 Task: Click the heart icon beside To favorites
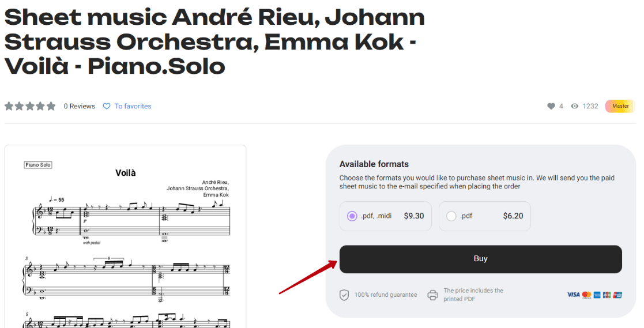[107, 106]
